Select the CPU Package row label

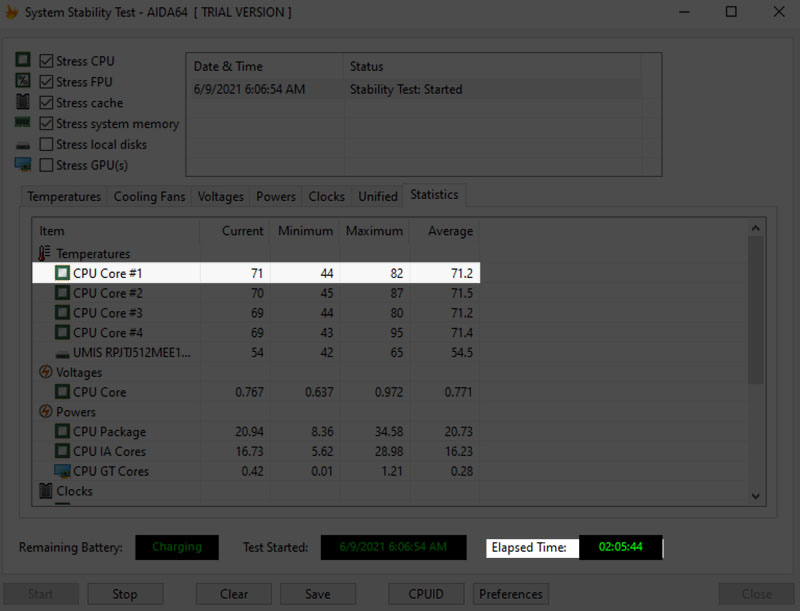point(109,431)
